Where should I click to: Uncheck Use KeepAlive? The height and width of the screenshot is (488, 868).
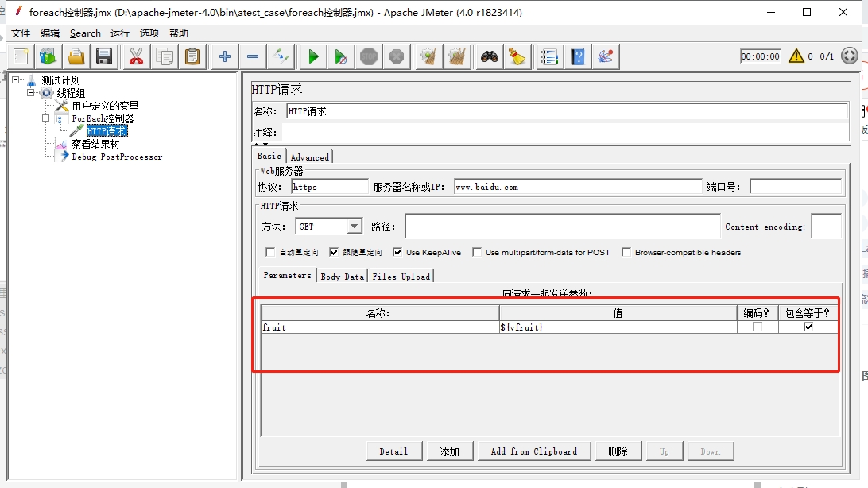click(397, 252)
